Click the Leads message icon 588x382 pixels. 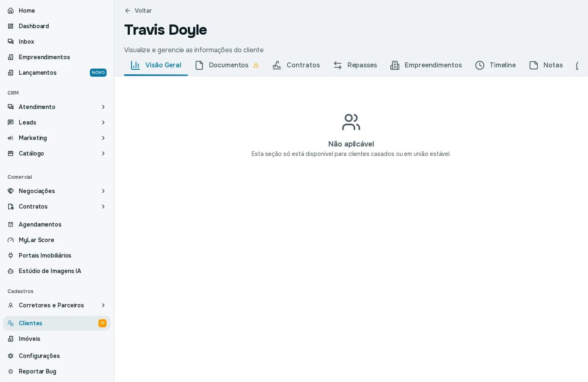pyautogui.click(x=11, y=122)
